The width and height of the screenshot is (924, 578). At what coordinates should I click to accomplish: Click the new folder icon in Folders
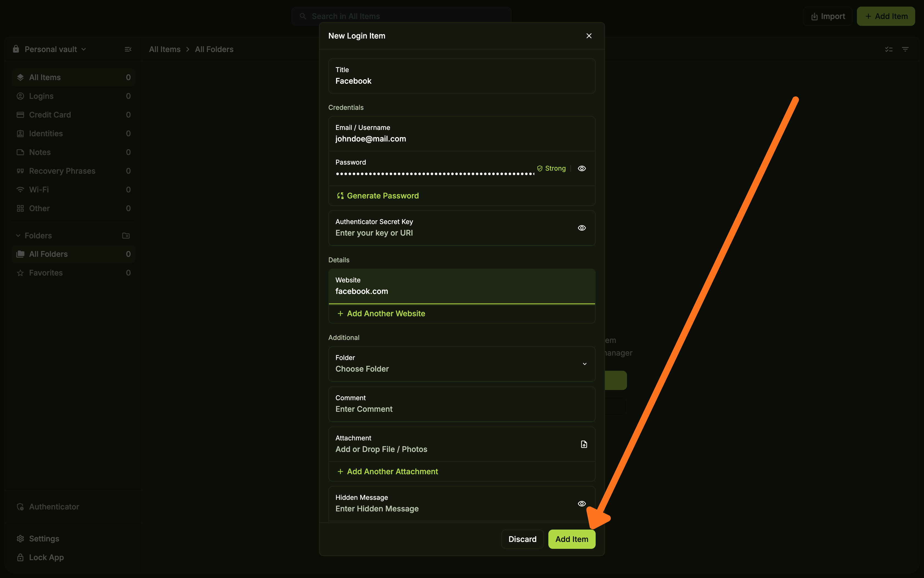[x=126, y=236]
